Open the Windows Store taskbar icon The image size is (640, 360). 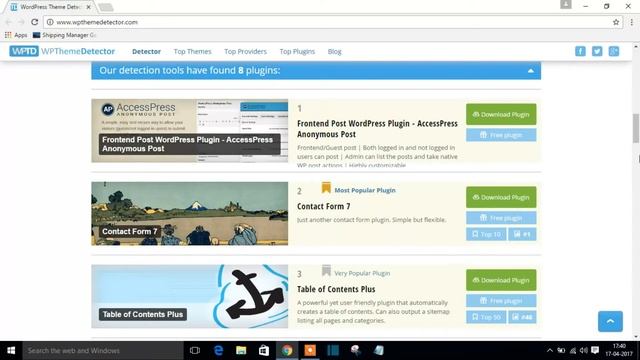pos(264,351)
